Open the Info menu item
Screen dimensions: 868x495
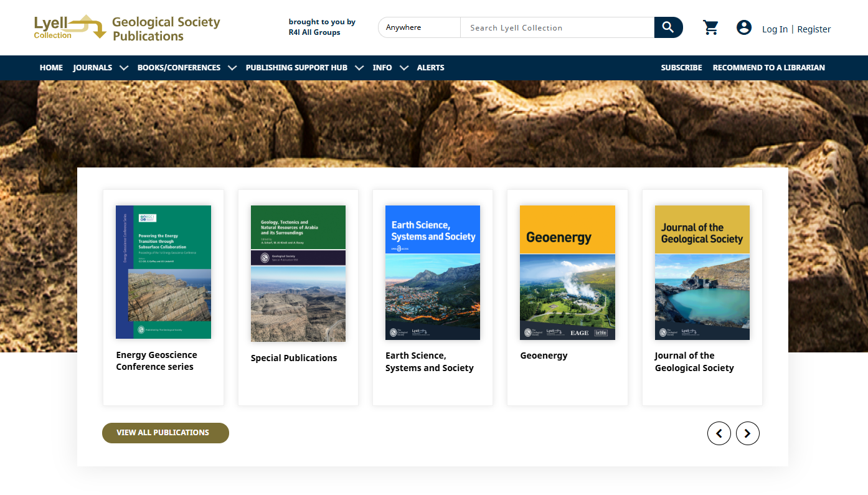(x=382, y=68)
